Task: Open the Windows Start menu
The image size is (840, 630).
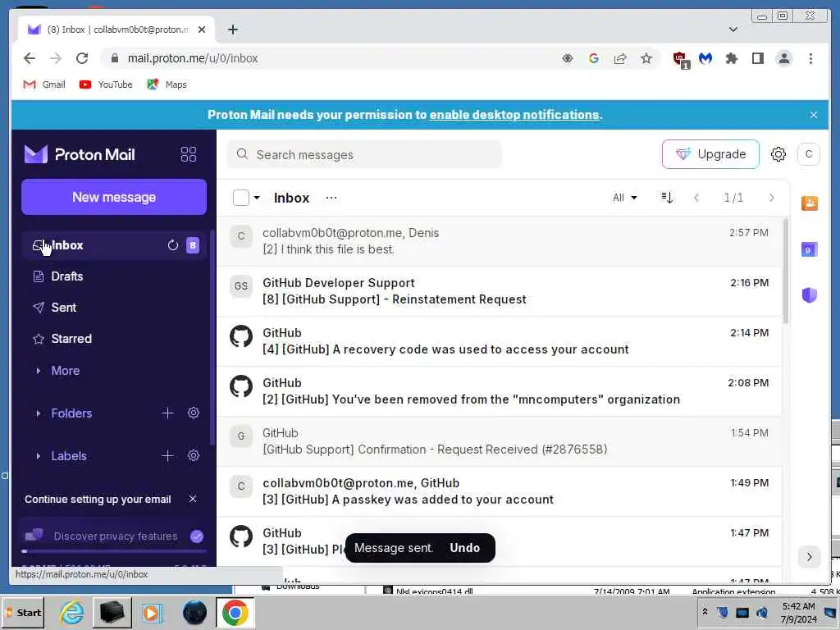Action: click(x=24, y=612)
